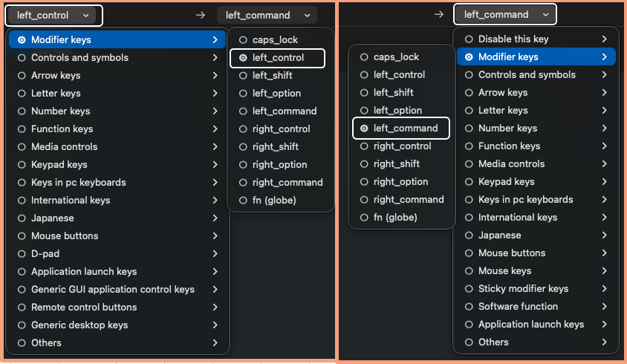Click the chevron beside Disable this key
Image resolution: width=627 pixels, height=364 pixels.
click(x=605, y=39)
